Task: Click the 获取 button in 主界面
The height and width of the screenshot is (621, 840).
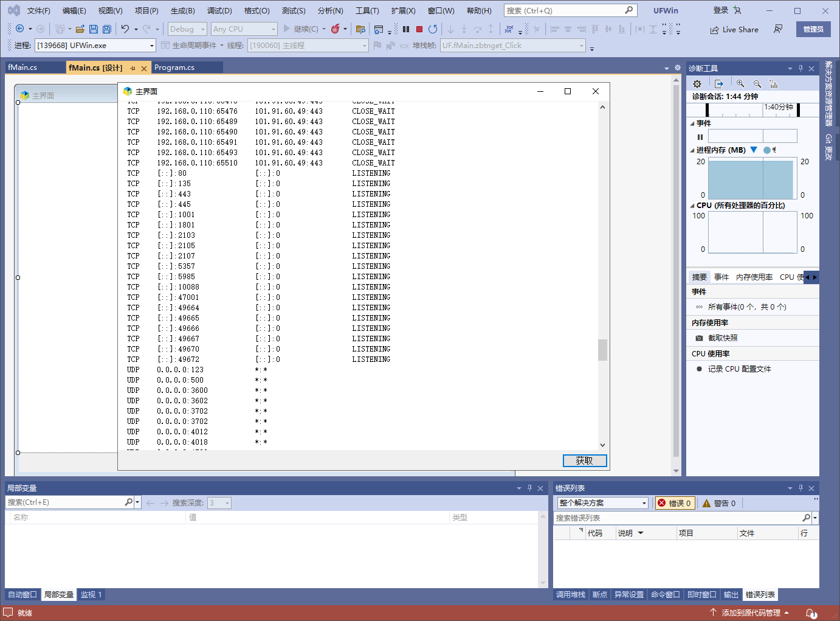Action: 584,461
